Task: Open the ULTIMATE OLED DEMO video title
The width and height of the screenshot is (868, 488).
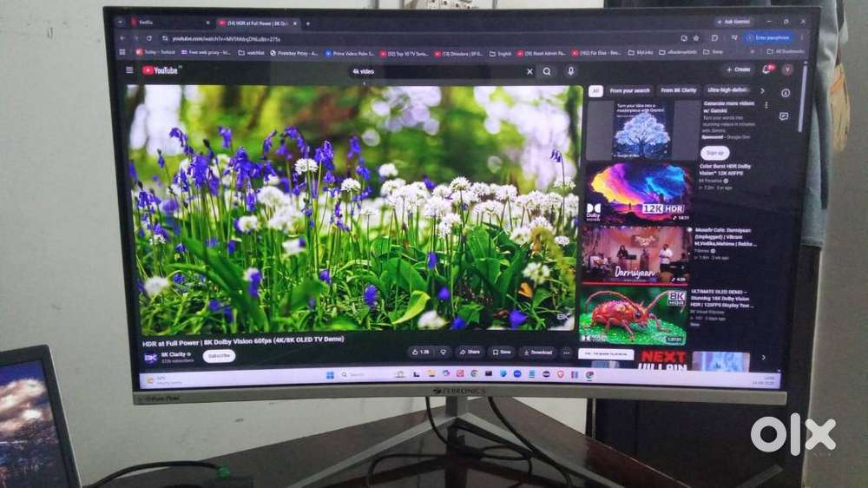Action: click(x=720, y=299)
